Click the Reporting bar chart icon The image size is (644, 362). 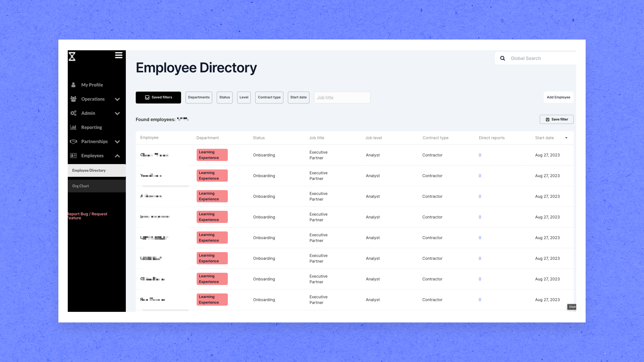pos(73,127)
